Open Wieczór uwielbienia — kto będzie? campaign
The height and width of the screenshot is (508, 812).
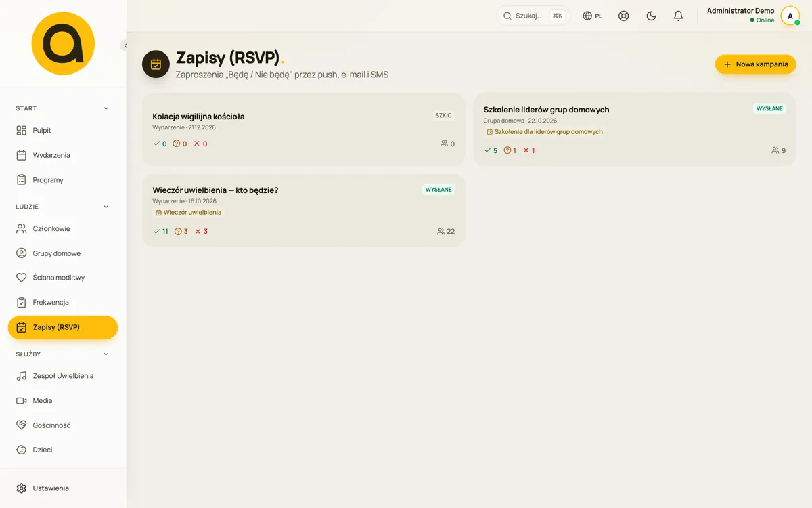click(304, 210)
